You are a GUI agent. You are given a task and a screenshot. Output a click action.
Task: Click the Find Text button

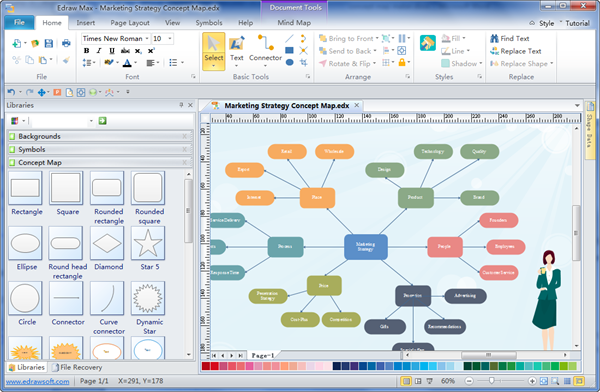510,38
